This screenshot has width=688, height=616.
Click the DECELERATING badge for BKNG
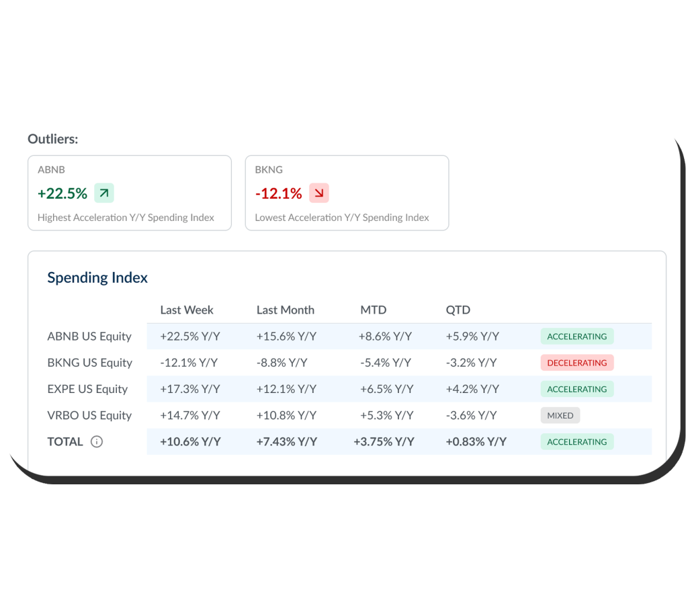pyautogui.click(x=576, y=363)
